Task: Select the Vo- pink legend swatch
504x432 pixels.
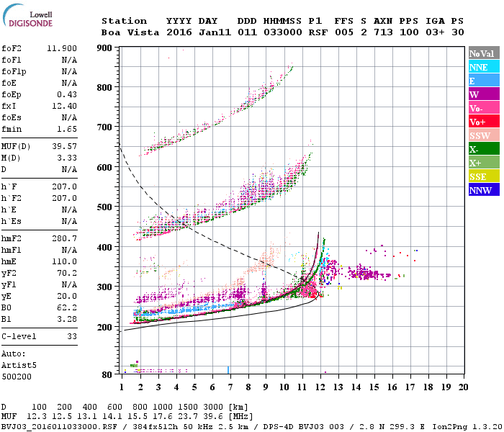Action: point(484,108)
